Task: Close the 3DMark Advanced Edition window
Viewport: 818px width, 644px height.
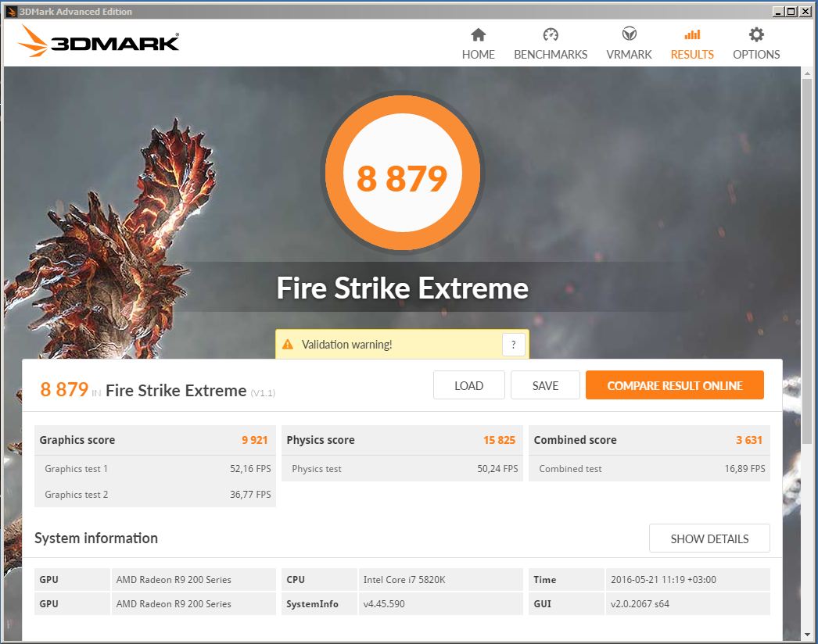Action: pyautogui.click(x=805, y=12)
